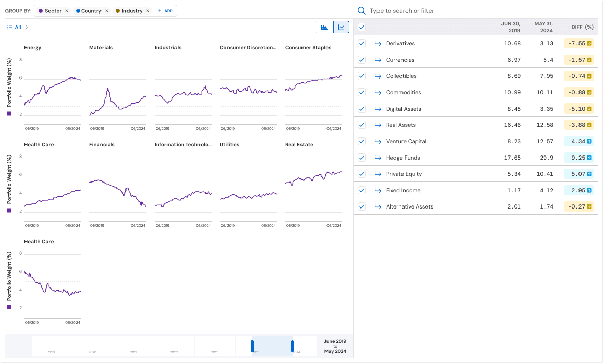Remove the Sector grouping chip
604x364 pixels.
[67, 11]
